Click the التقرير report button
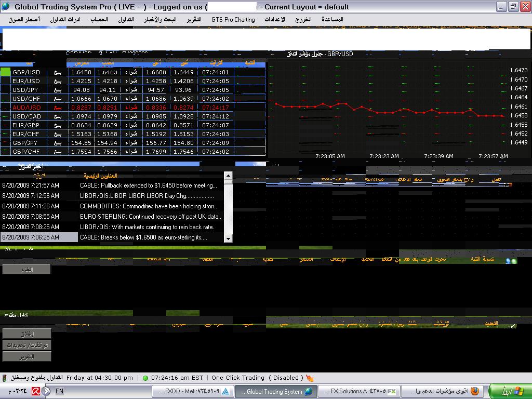This screenshot has height=399, width=532. 26,356
